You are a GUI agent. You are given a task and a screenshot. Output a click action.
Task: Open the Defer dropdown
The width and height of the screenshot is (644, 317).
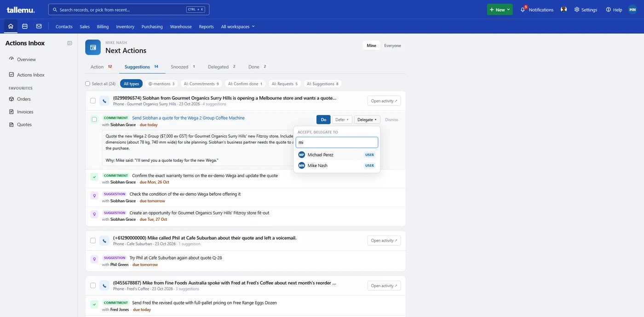(342, 120)
